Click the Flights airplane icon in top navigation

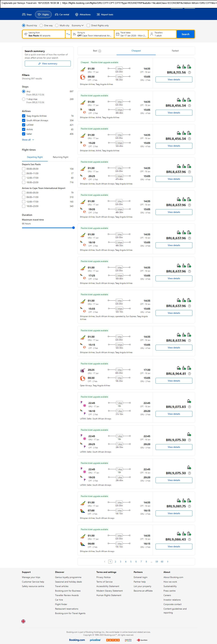click(39, 14)
